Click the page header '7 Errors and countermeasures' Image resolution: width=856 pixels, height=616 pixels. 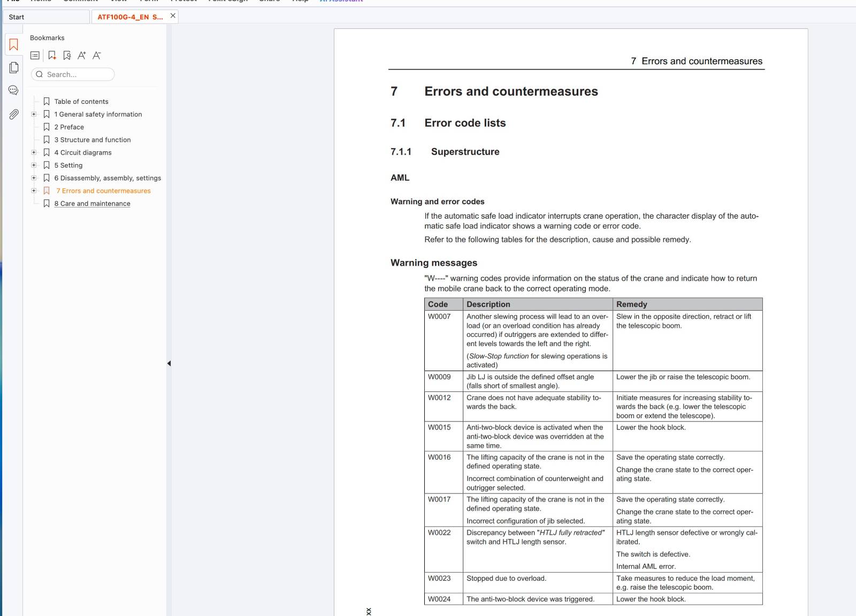[697, 61]
